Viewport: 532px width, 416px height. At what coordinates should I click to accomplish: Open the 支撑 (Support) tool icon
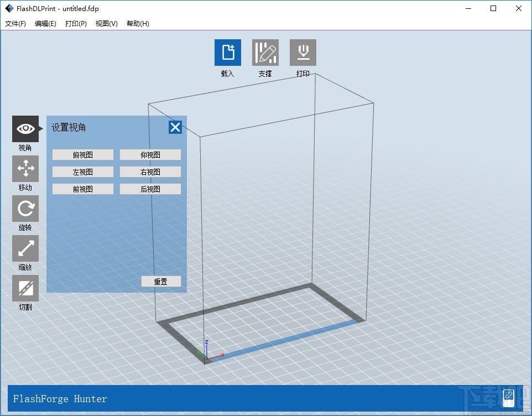tap(265, 53)
